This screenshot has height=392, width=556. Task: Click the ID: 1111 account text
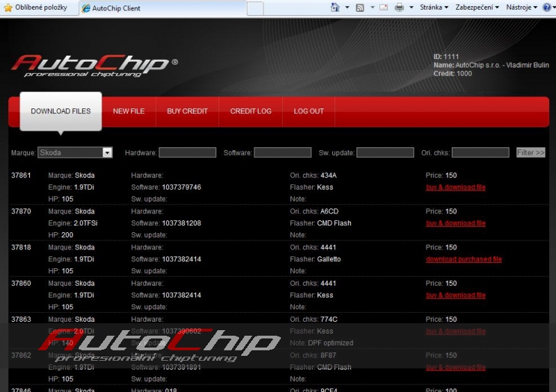[446, 57]
